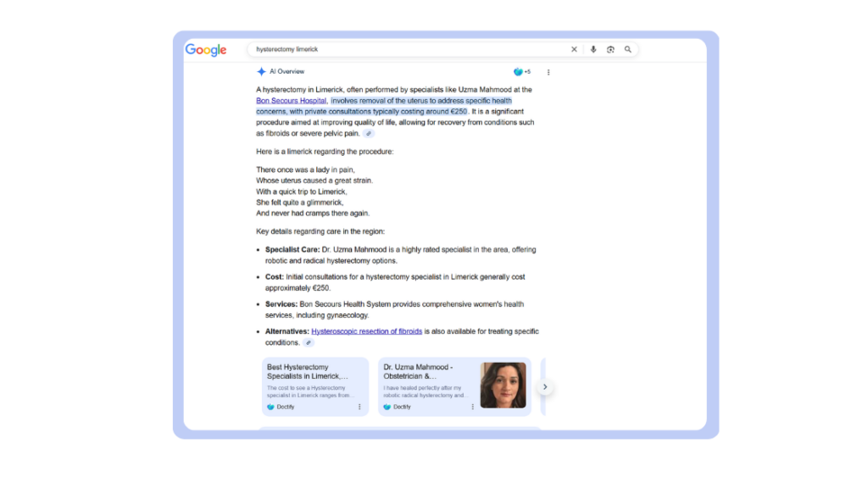The width and height of the screenshot is (868, 488).
Task: Open the Hysteroscopic resection of fibroids link
Action: pyautogui.click(x=366, y=331)
